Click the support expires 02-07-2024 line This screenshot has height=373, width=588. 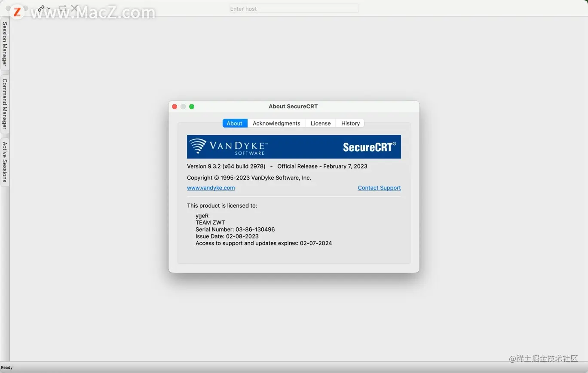pos(263,243)
